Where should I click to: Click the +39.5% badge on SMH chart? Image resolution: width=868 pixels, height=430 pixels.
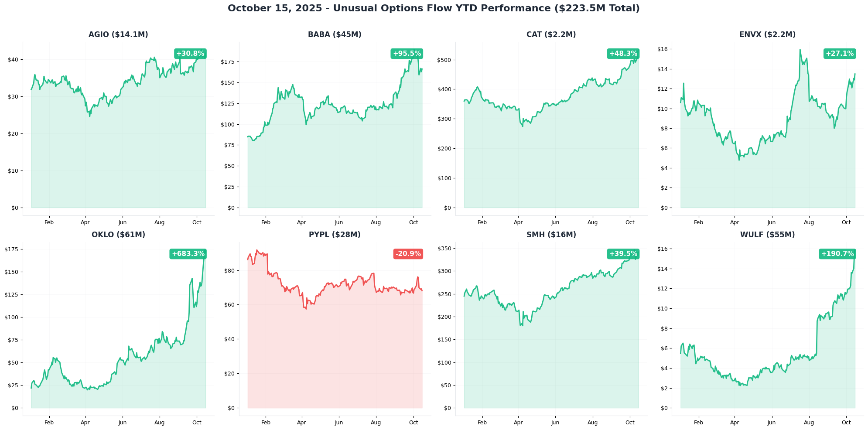[623, 254]
